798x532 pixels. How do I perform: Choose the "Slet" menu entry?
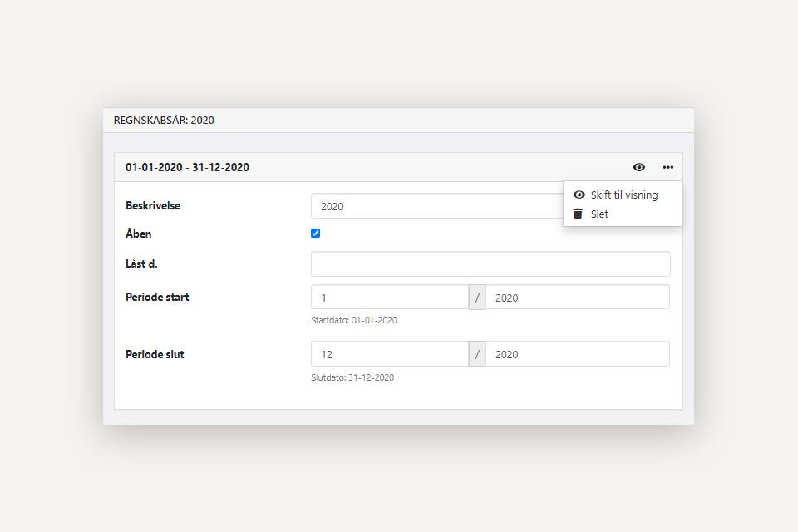tap(599, 214)
